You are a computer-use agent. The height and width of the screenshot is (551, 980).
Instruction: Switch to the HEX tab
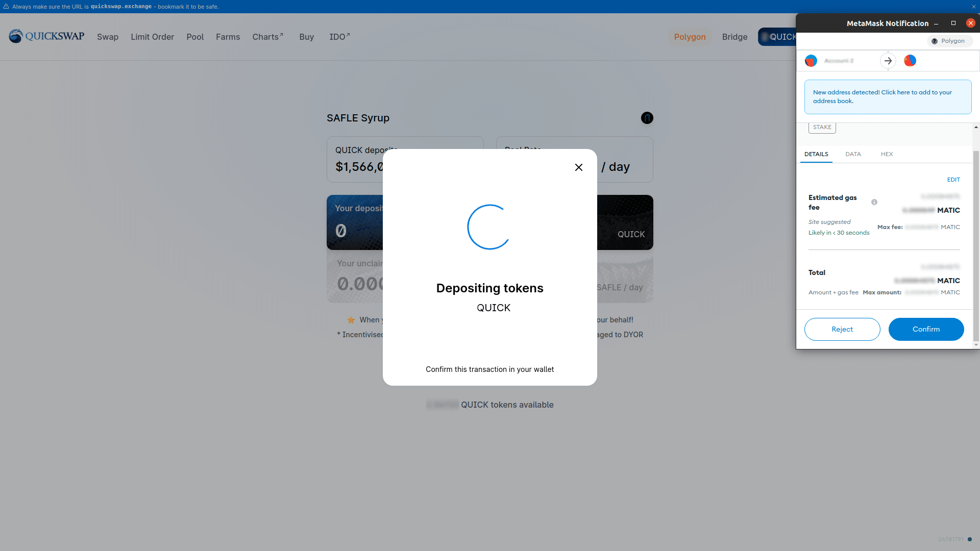tap(887, 154)
